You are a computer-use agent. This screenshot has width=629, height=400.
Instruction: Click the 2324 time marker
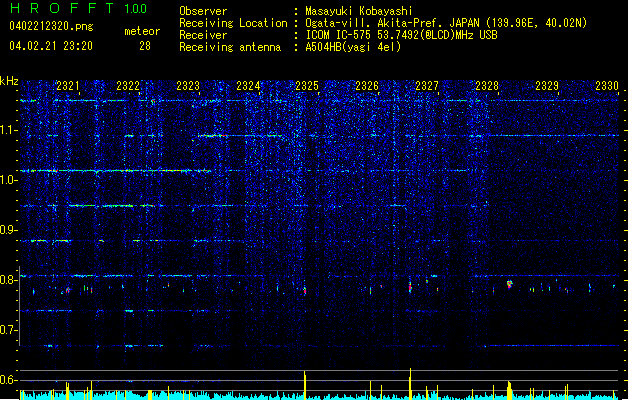[x=248, y=86]
